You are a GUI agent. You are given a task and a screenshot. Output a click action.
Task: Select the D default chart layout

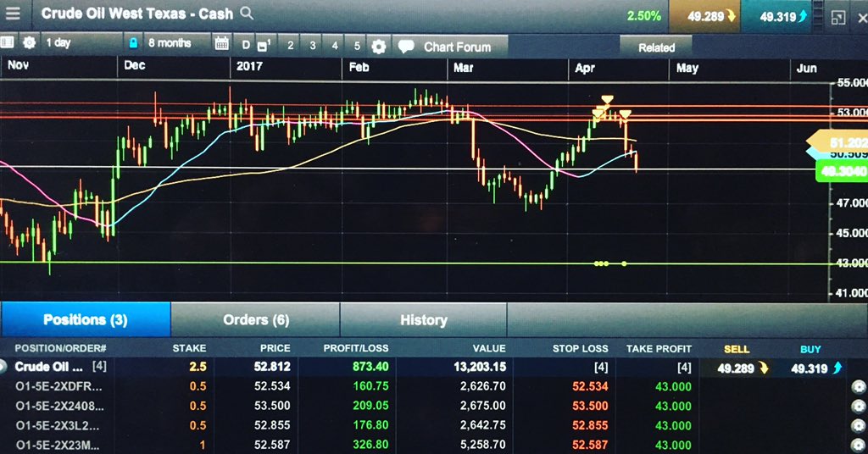coord(246,45)
